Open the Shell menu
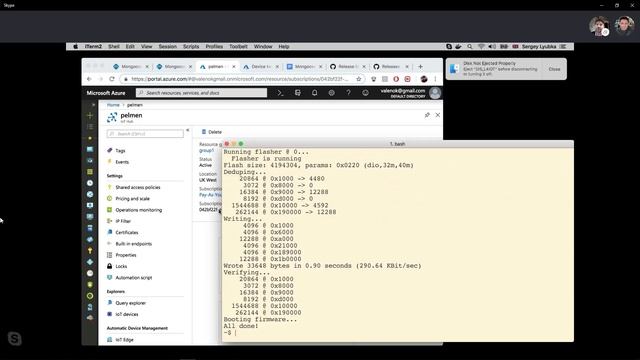The image size is (640, 360). click(x=114, y=47)
